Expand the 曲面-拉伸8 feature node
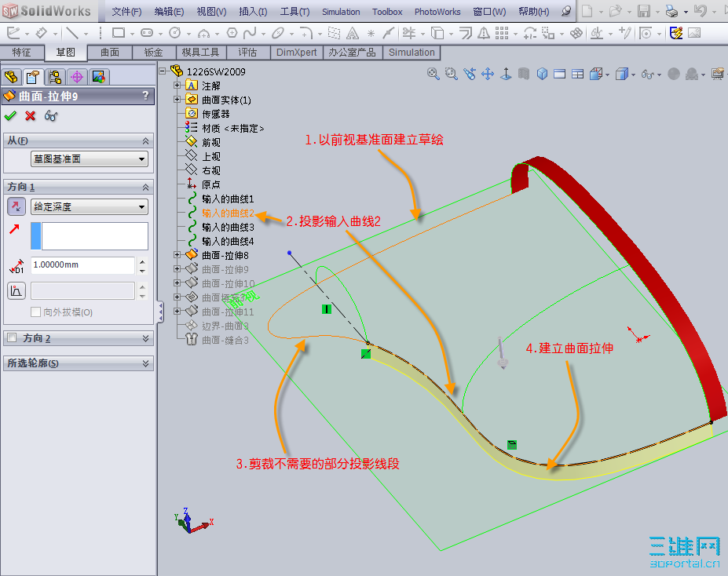The height and width of the screenshot is (576, 728). pos(177,254)
